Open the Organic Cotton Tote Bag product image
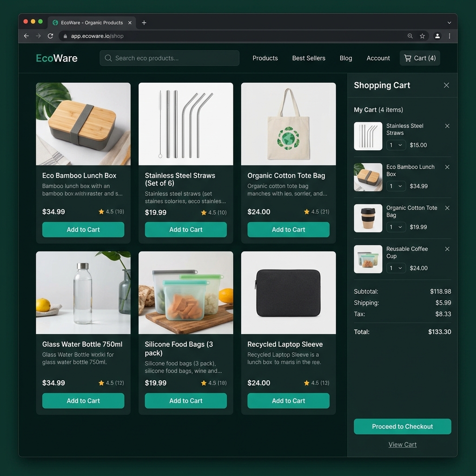 tap(288, 124)
